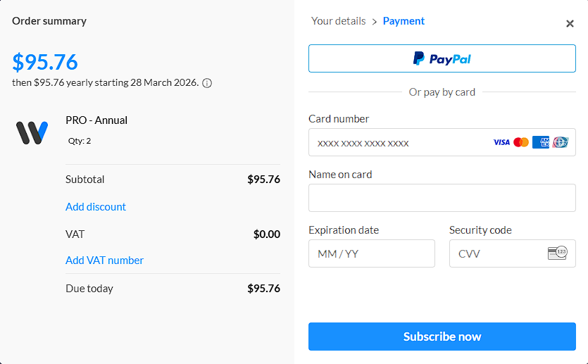Viewport: 588px width, 364px height.
Task: Select the Payment breadcrumb step
Action: point(404,21)
